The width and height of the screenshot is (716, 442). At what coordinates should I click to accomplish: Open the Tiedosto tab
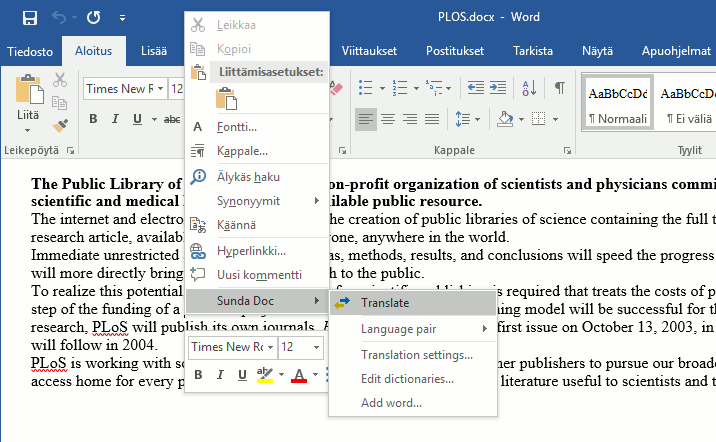click(30, 51)
